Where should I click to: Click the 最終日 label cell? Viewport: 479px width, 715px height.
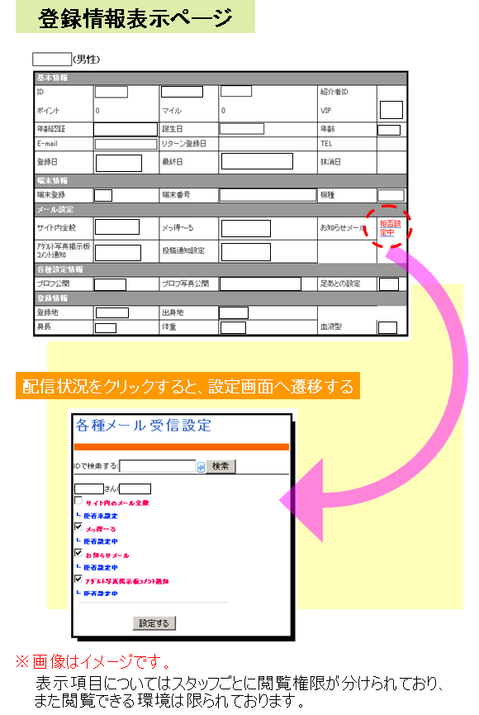pyautogui.click(x=172, y=162)
